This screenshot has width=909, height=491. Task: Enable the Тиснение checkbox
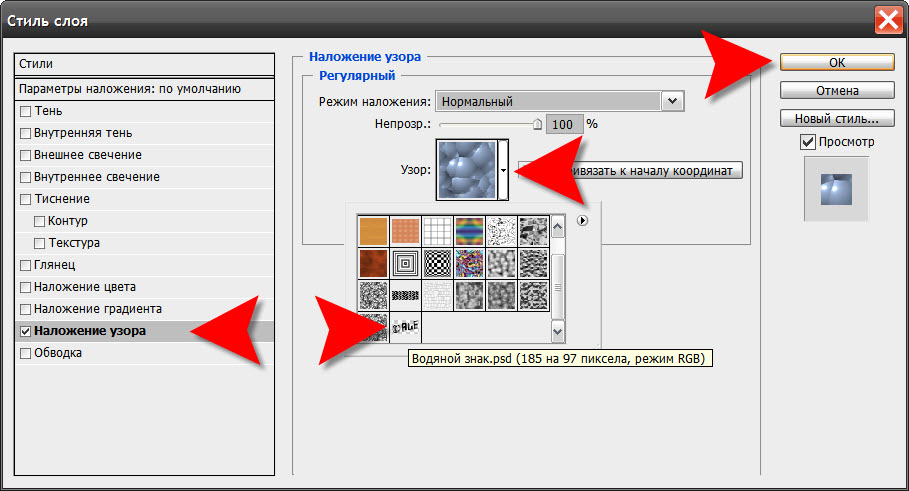tap(26, 199)
